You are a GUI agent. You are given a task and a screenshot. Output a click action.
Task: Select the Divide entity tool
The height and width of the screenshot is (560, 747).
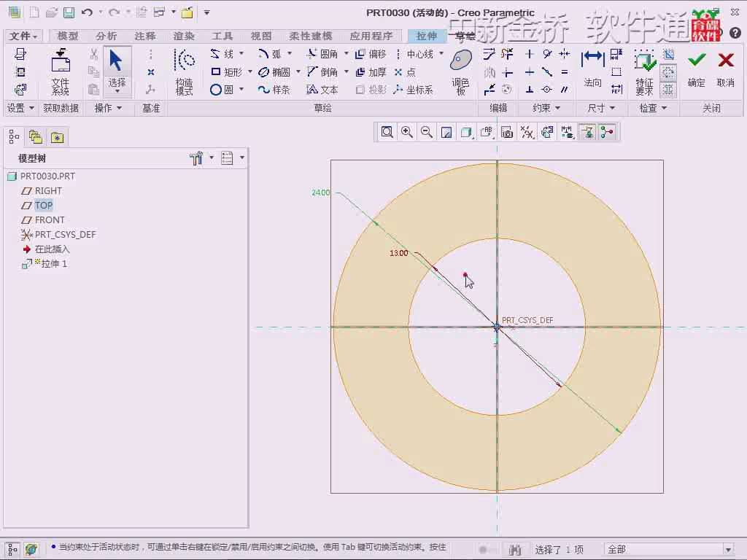pos(489,90)
